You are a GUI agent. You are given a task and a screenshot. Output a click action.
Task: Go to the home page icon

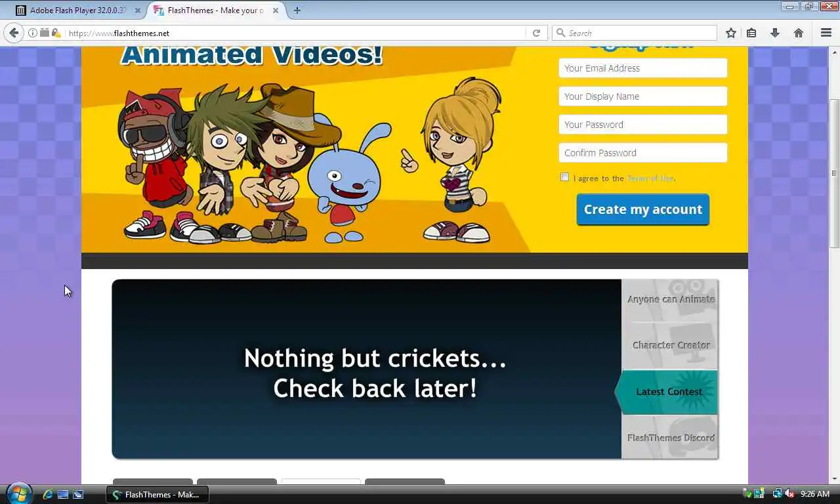[799, 33]
